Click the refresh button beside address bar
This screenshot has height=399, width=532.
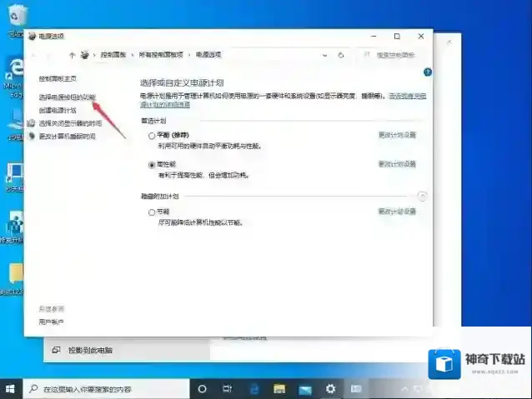(341, 55)
